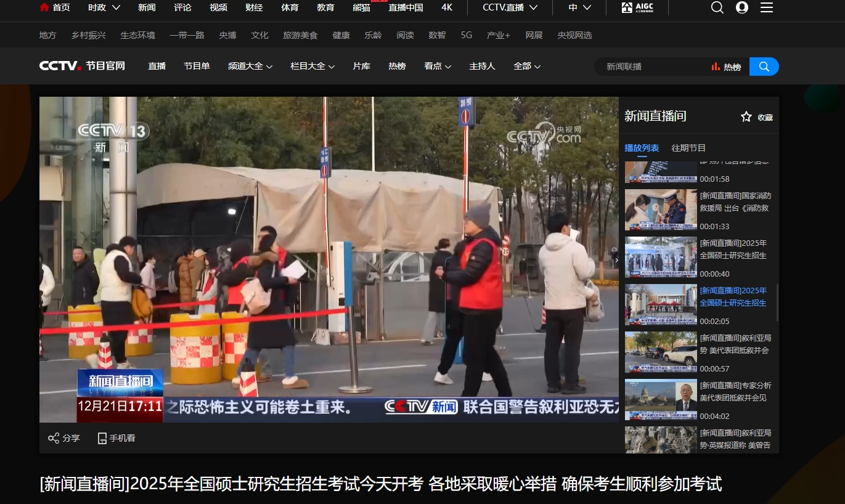The image size is (845, 504).
Task: Open the hamburger menu icon
Action: point(767,7)
